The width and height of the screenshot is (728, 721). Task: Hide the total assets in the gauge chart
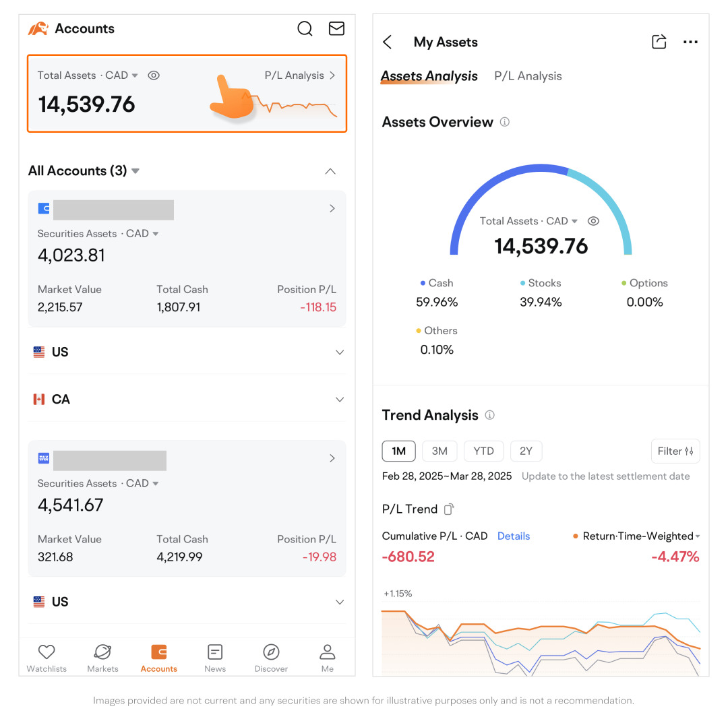593,221
